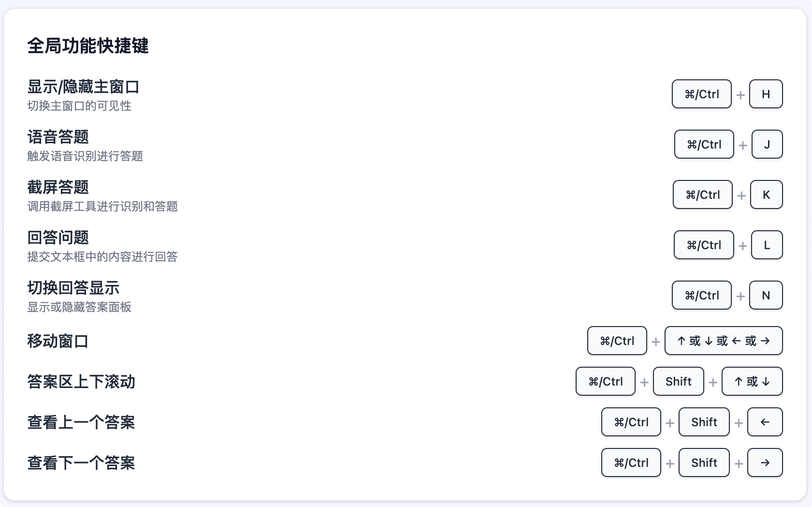Click the L key badge for 回答问题
The height and width of the screenshot is (507, 812).
pyautogui.click(x=767, y=245)
